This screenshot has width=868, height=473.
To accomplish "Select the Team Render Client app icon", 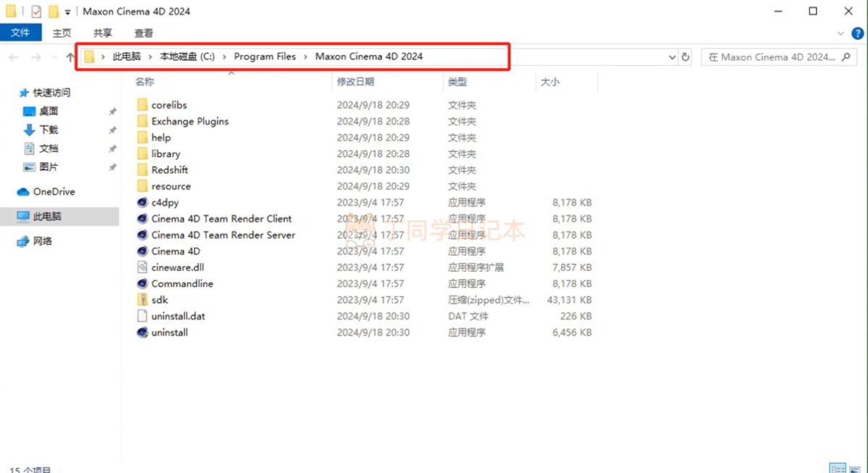I will pyautogui.click(x=143, y=218).
